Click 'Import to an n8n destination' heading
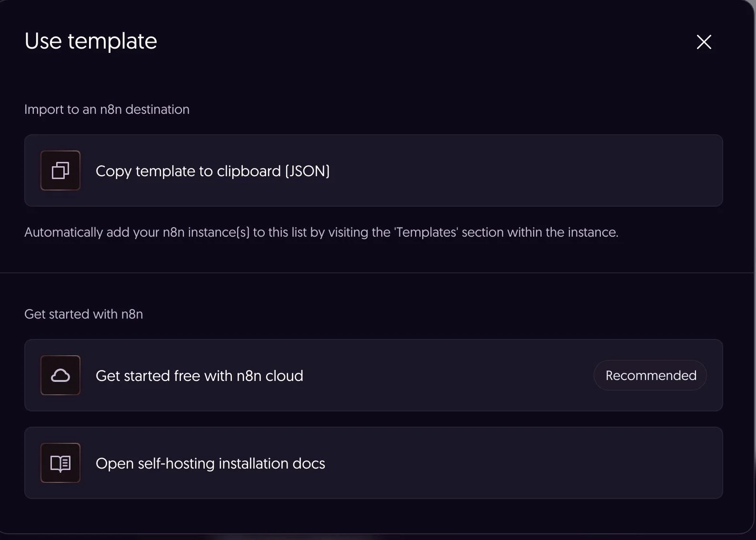 click(107, 110)
